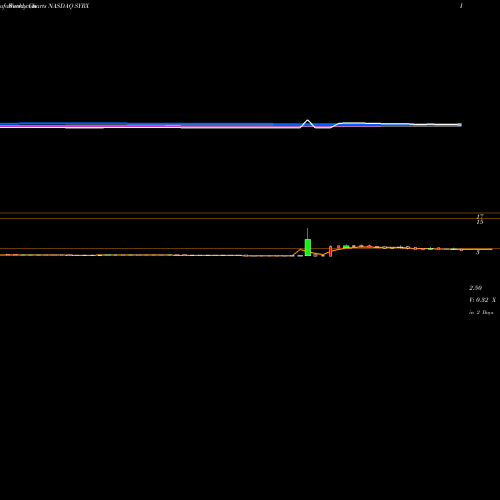The width and height of the screenshot is (500, 500).
Task: Click the NASDAQ SYRX chart title
Action: (68, 6)
